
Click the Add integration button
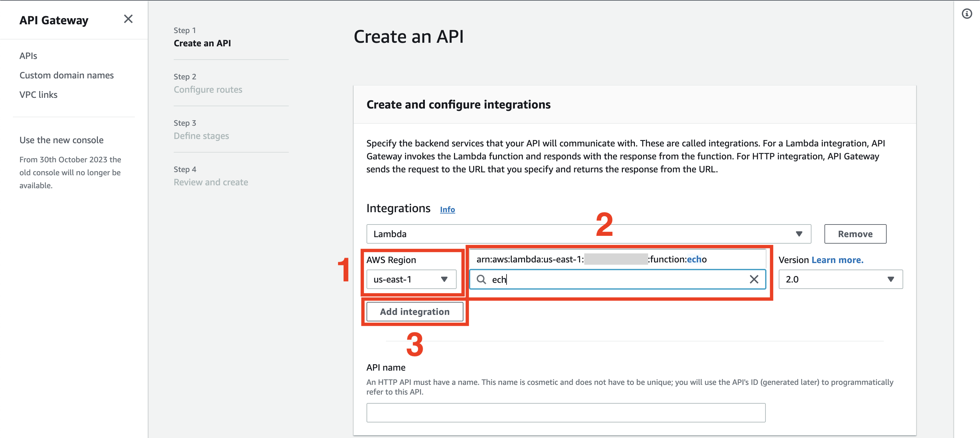pos(414,311)
